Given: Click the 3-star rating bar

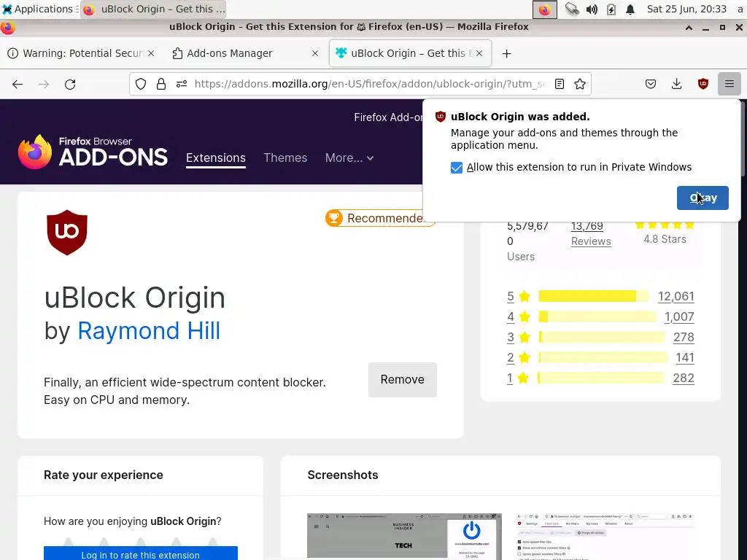Looking at the screenshot, I should point(602,337).
